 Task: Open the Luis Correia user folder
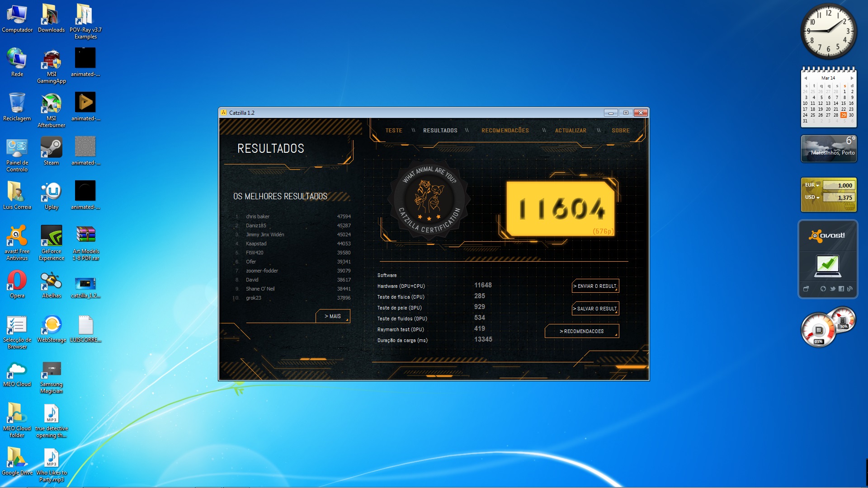point(17,196)
